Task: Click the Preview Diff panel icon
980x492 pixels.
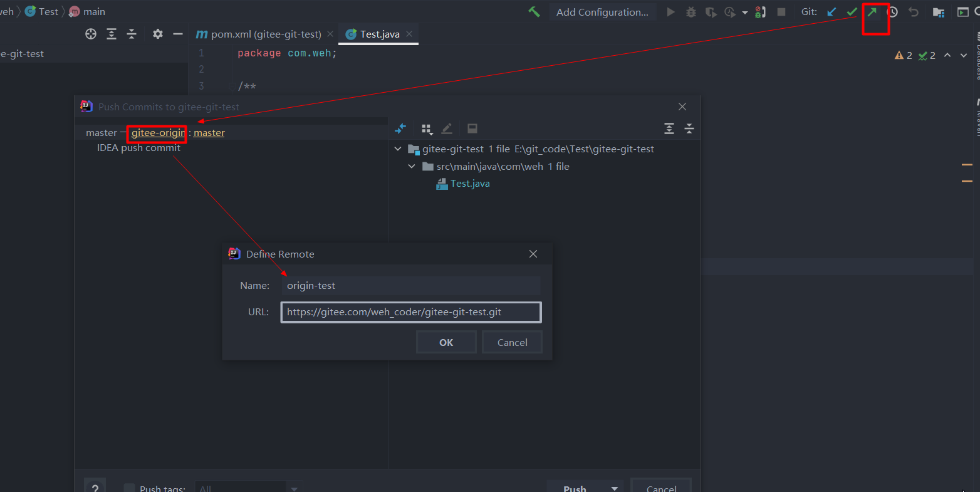Action: click(472, 128)
